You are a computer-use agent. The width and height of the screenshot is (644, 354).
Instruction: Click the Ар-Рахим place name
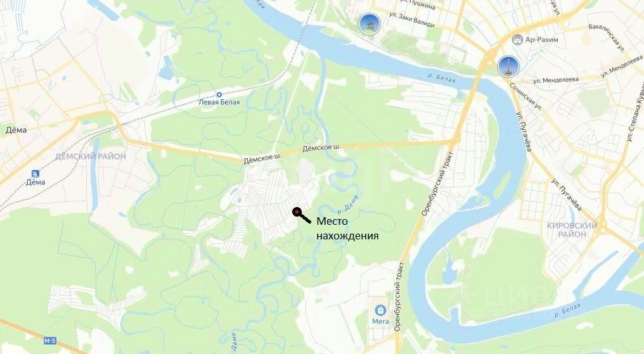[541, 40]
